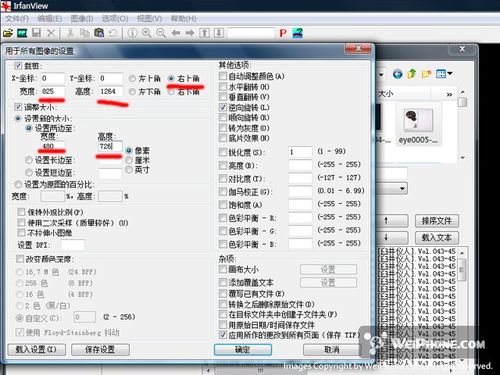Click the open folder icon in toolbar

tap(8, 33)
